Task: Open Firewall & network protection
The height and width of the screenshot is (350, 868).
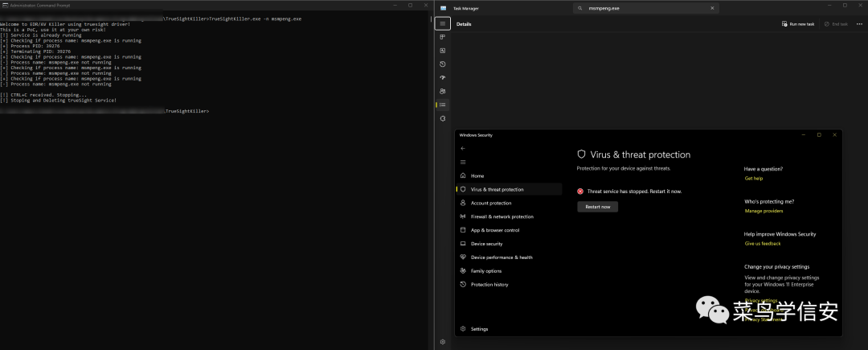Action: [509, 216]
